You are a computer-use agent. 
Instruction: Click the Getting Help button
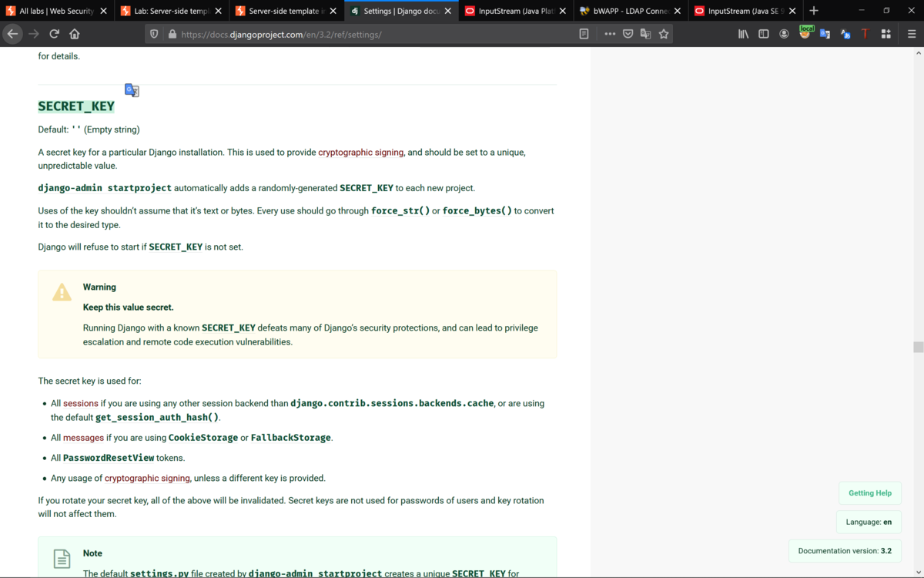click(x=870, y=493)
